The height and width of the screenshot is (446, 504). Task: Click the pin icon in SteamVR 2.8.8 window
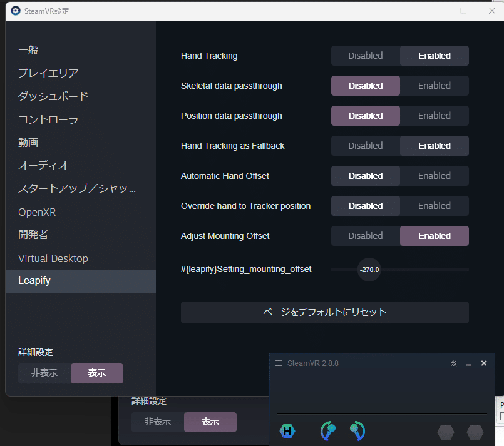453,363
